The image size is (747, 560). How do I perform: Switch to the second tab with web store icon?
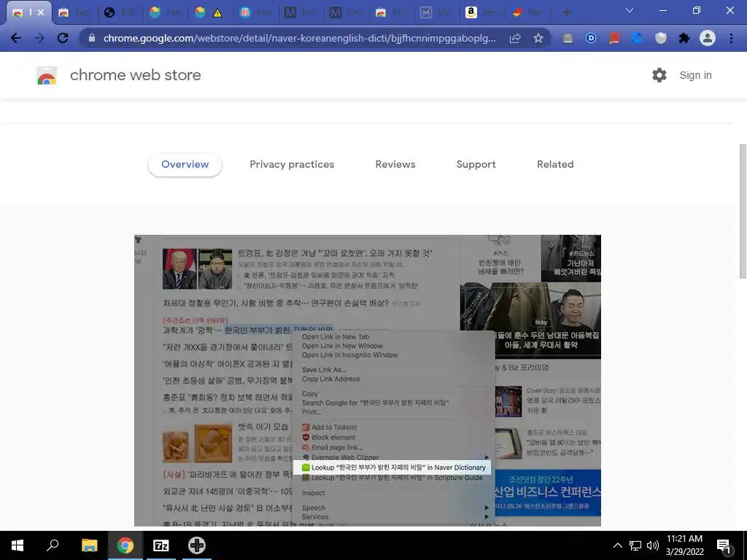pos(74,12)
